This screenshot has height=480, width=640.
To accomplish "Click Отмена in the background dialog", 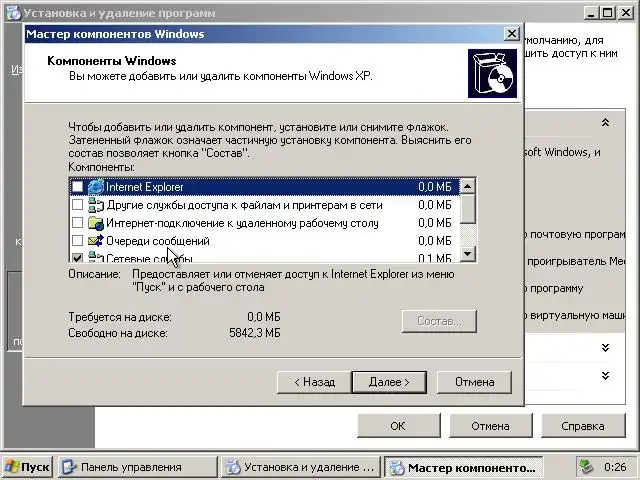I will (491, 426).
